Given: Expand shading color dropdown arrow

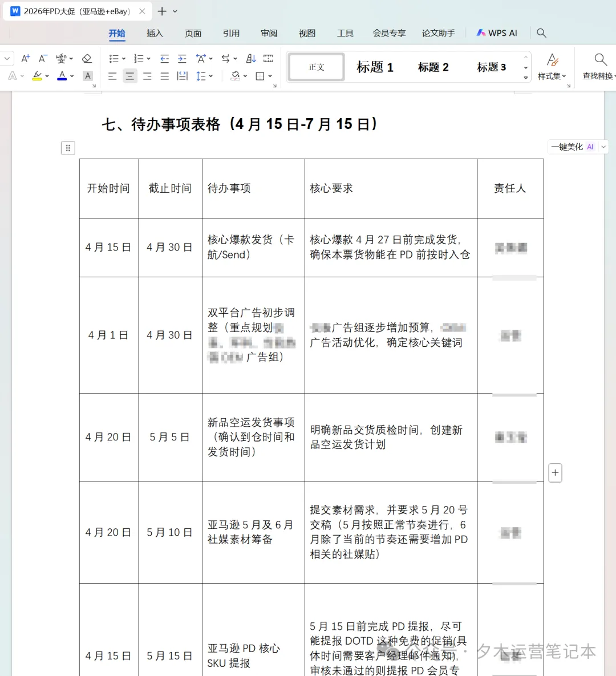Looking at the screenshot, I should pos(245,76).
